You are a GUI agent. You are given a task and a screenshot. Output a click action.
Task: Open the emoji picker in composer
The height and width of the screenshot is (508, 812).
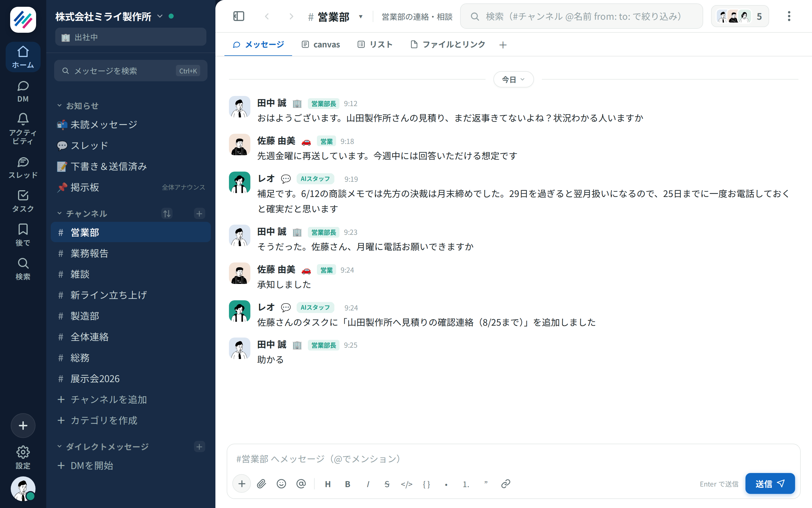(x=281, y=484)
